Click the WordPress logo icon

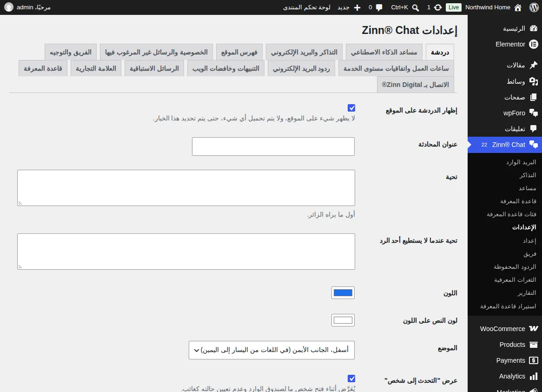[534, 7]
